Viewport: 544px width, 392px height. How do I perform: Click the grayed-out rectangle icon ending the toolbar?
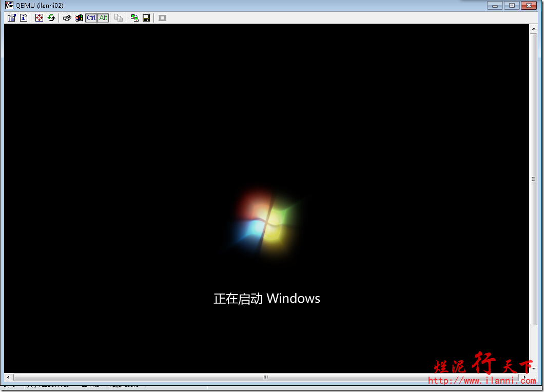[162, 18]
